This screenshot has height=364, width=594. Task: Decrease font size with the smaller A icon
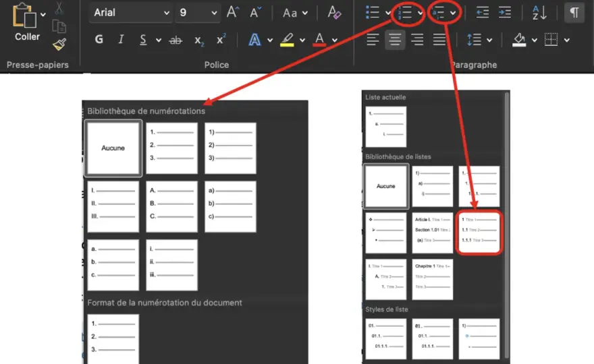point(256,13)
